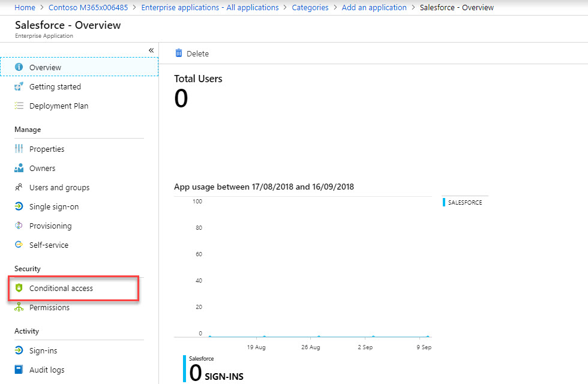This screenshot has height=384, width=588.
Task: Click the 2 Sep data point marker
Action: (x=373, y=337)
